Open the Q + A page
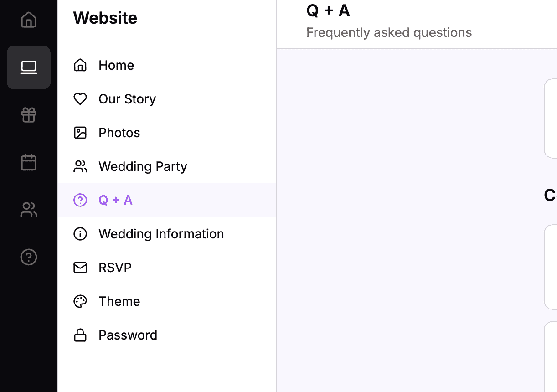The height and width of the screenshot is (392, 557). [x=115, y=200]
